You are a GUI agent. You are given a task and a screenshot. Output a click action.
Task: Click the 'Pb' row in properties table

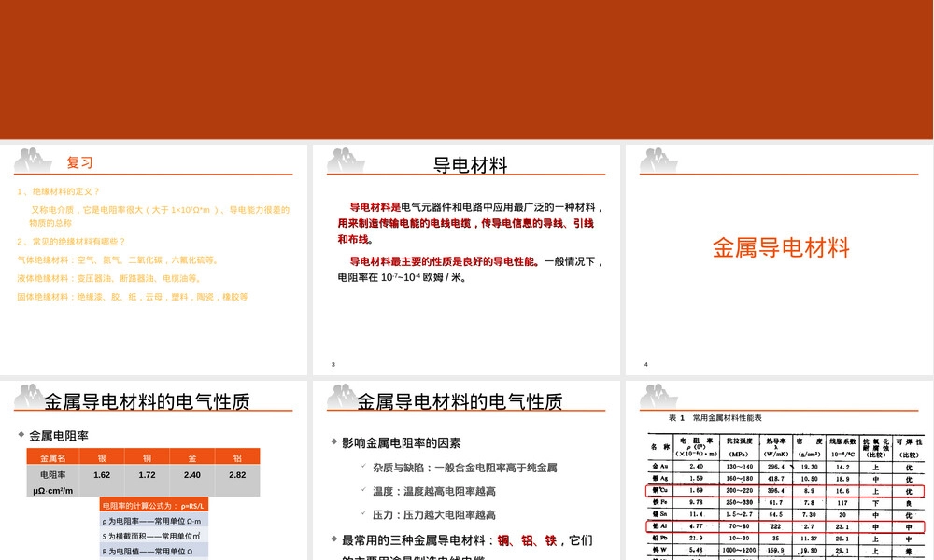point(786,538)
